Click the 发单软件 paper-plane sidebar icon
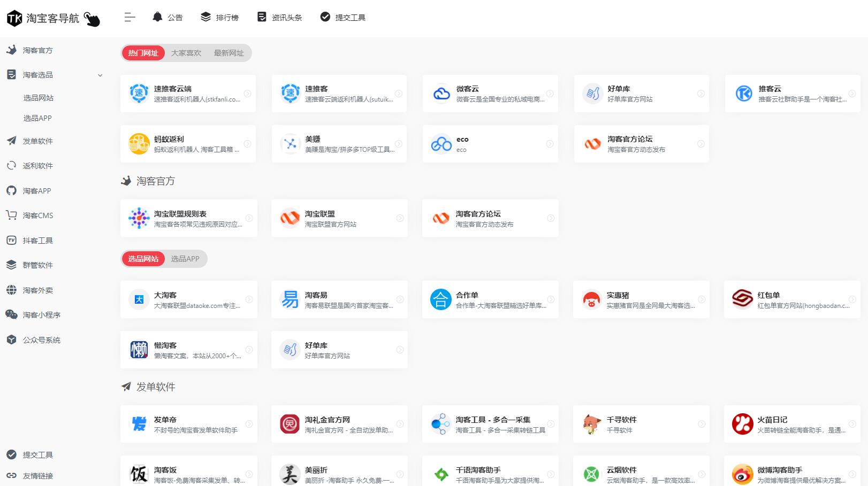This screenshot has height=486, width=868. (11, 141)
